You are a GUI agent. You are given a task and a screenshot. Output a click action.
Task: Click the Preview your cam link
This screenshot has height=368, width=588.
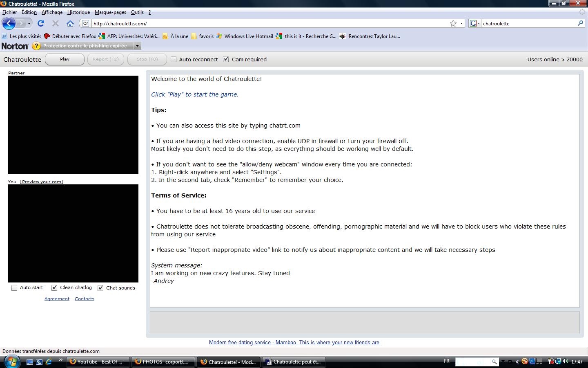pos(42,182)
